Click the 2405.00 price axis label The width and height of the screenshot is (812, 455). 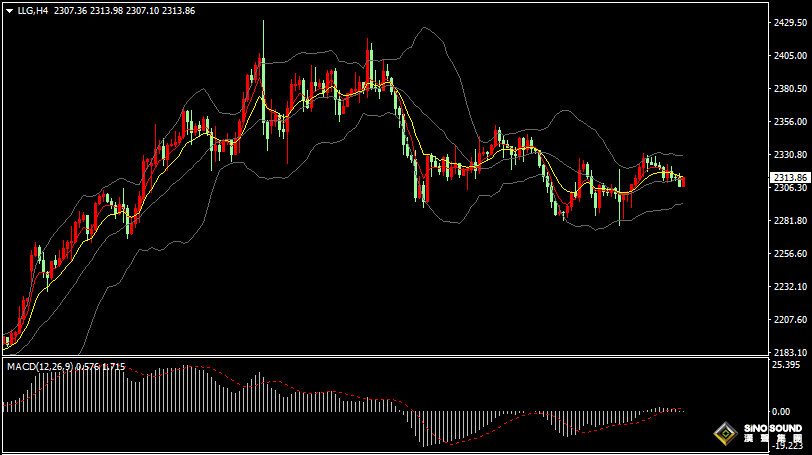(x=789, y=56)
